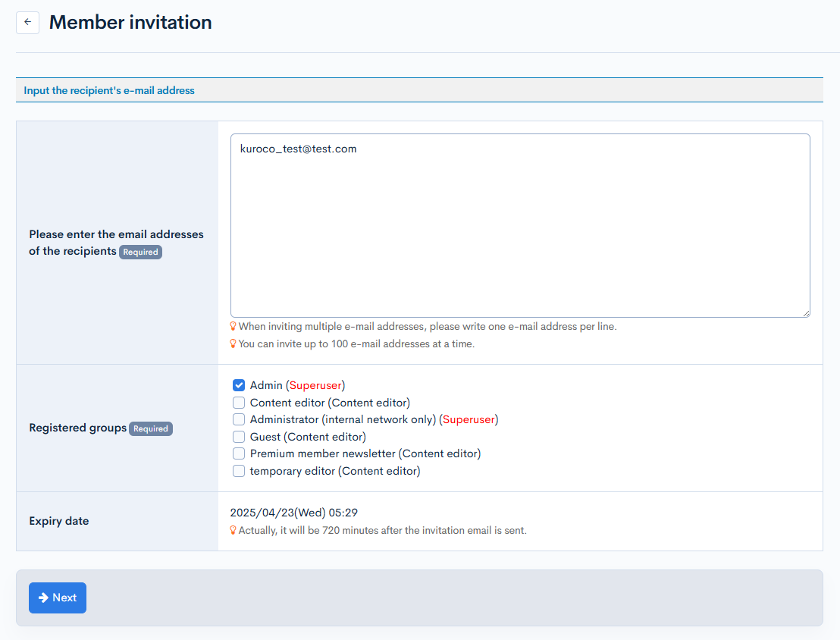Click the red Superuser text beside Admin
Image resolution: width=840 pixels, height=640 pixels.
[x=315, y=385]
